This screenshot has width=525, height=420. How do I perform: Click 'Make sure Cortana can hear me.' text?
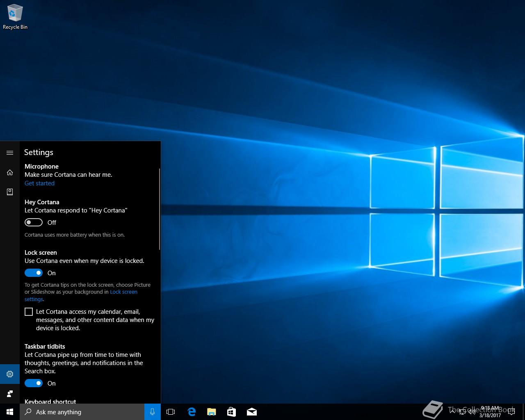point(68,175)
